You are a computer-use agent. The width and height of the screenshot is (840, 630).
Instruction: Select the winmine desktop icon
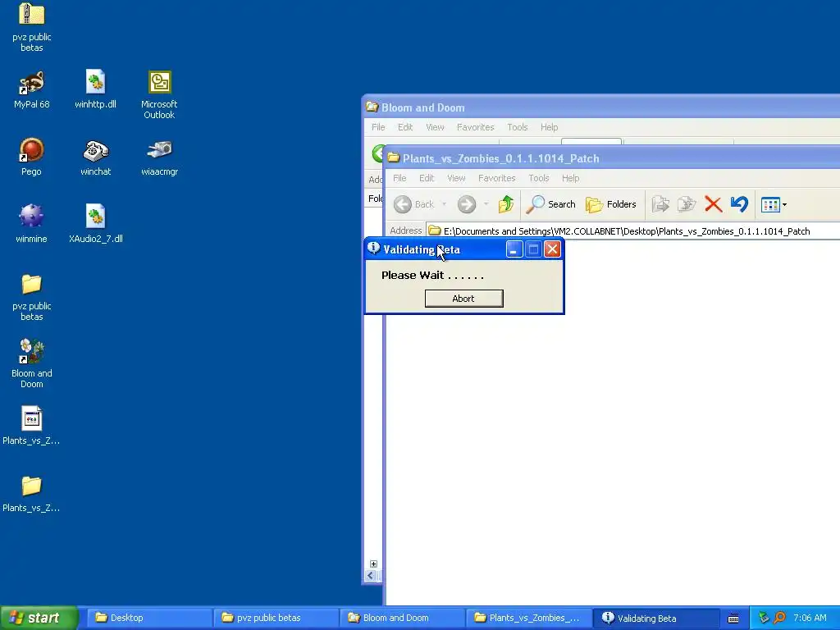coord(32,217)
